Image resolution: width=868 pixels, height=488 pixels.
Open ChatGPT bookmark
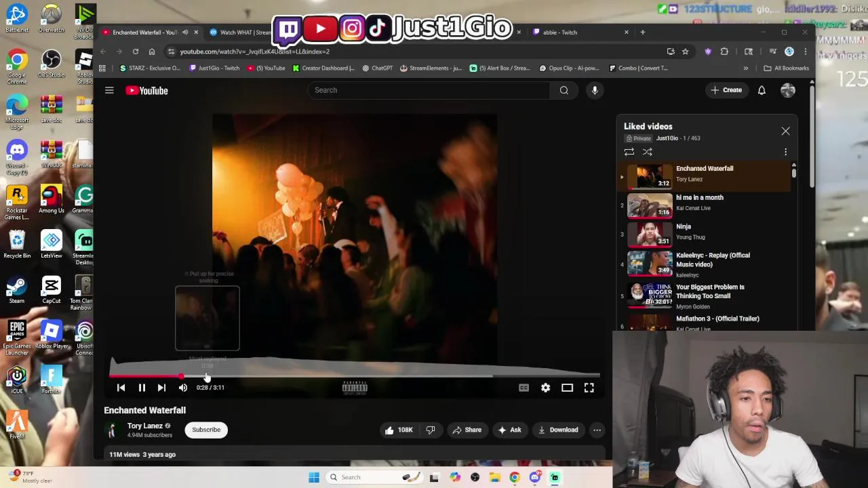pos(378,68)
